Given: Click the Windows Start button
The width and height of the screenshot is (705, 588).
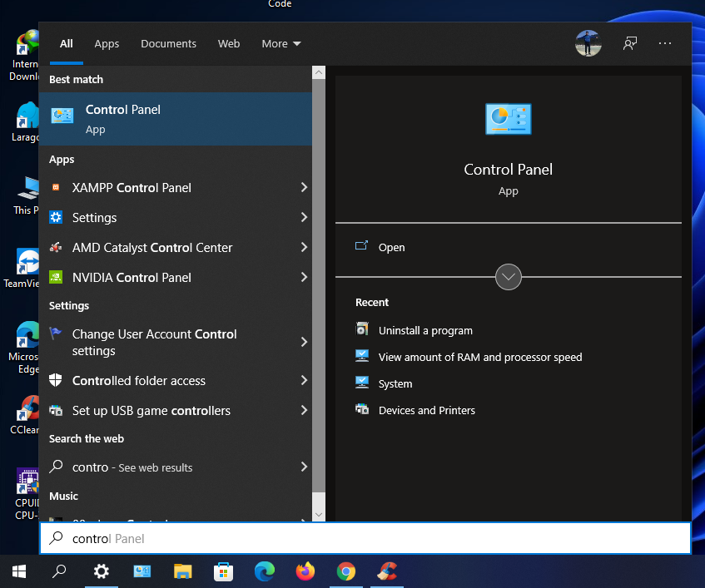Looking at the screenshot, I should click(x=19, y=571).
